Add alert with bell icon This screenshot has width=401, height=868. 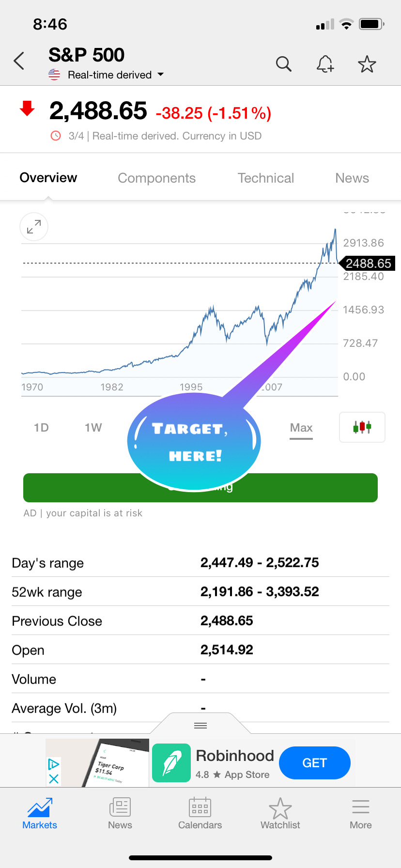tap(325, 64)
